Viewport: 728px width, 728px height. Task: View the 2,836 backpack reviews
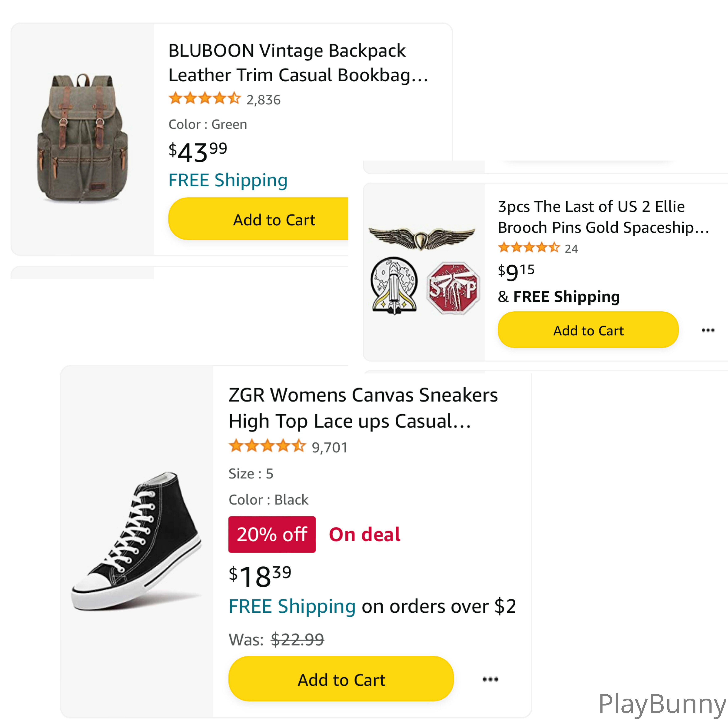[263, 100]
